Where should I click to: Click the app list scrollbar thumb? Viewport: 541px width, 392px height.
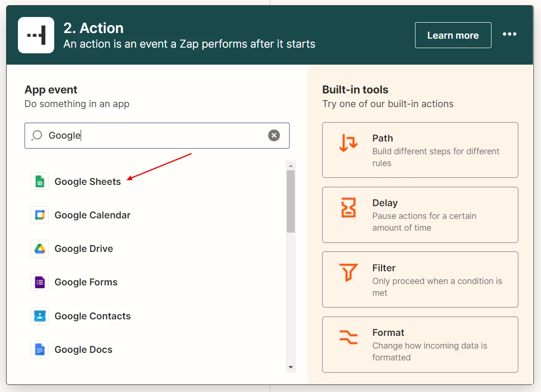(x=291, y=201)
